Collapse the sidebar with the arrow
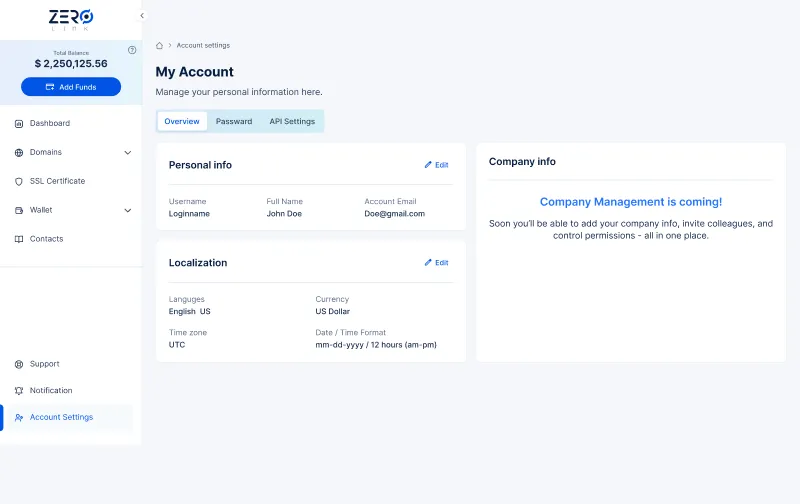This screenshot has width=800, height=504. (x=142, y=16)
